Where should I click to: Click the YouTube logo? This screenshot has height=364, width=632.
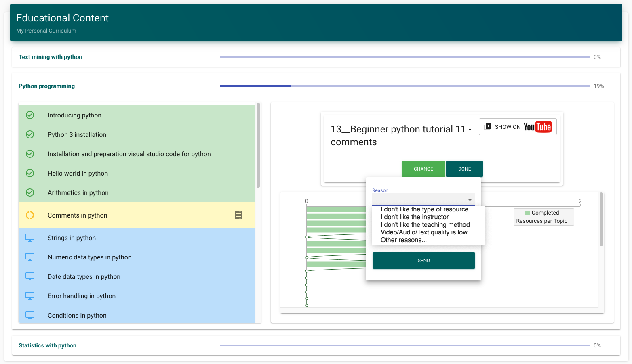click(x=537, y=127)
